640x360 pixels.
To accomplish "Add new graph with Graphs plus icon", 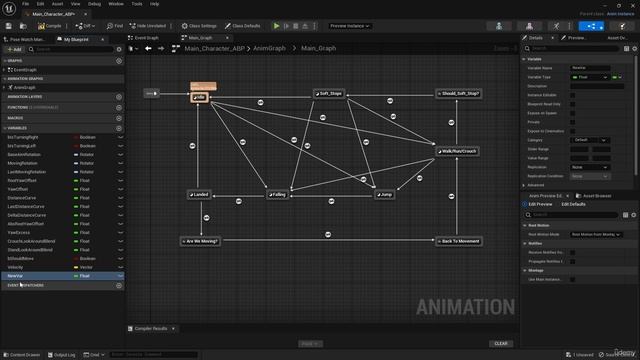I will 119,61.
